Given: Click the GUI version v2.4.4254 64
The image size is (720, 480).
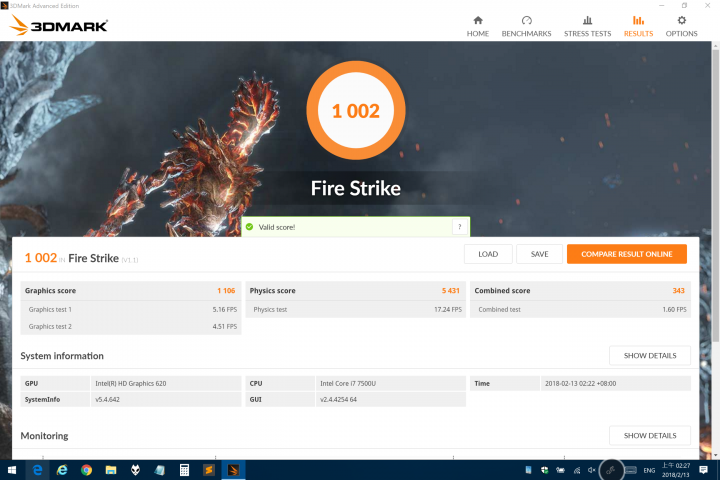Looking at the screenshot, I should [338, 400].
